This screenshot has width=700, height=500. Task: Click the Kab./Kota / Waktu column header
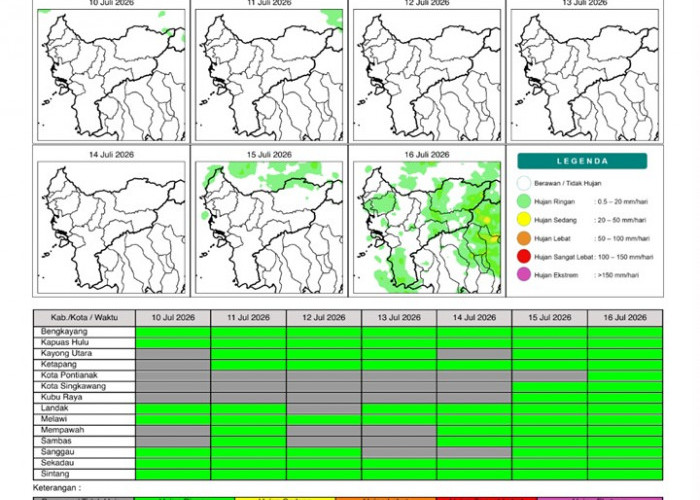(x=84, y=318)
